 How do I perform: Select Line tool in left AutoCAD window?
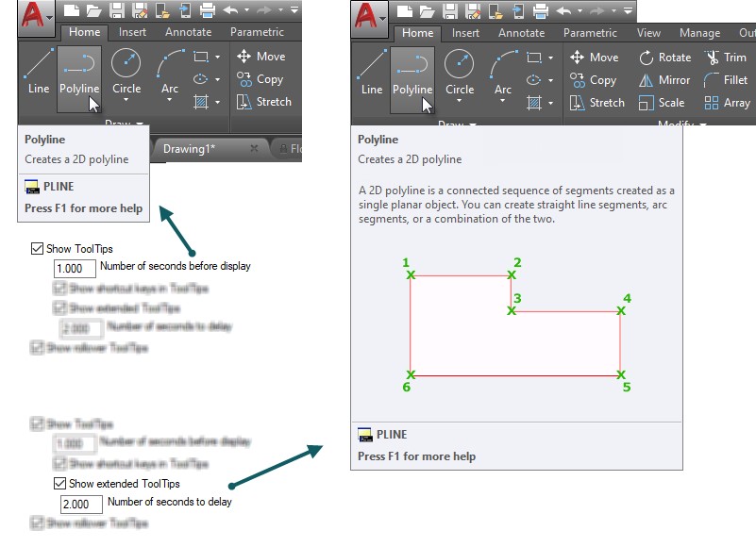[x=39, y=71]
